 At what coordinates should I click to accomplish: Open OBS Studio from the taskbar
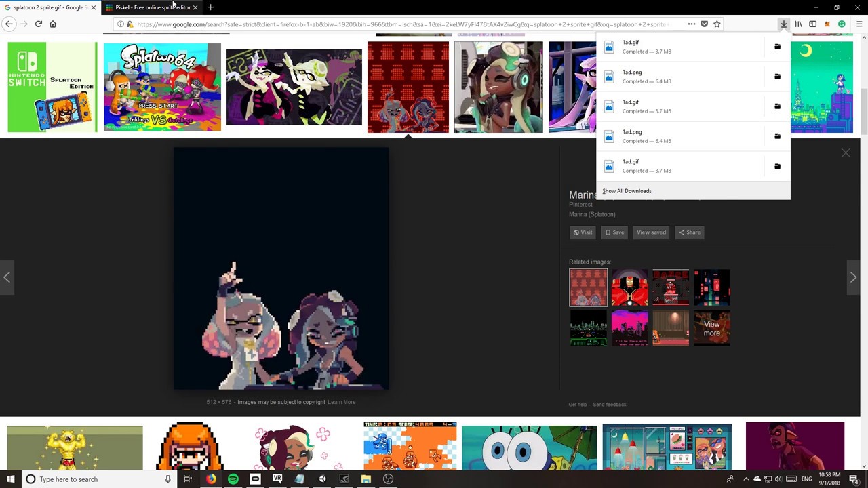point(389,479)
